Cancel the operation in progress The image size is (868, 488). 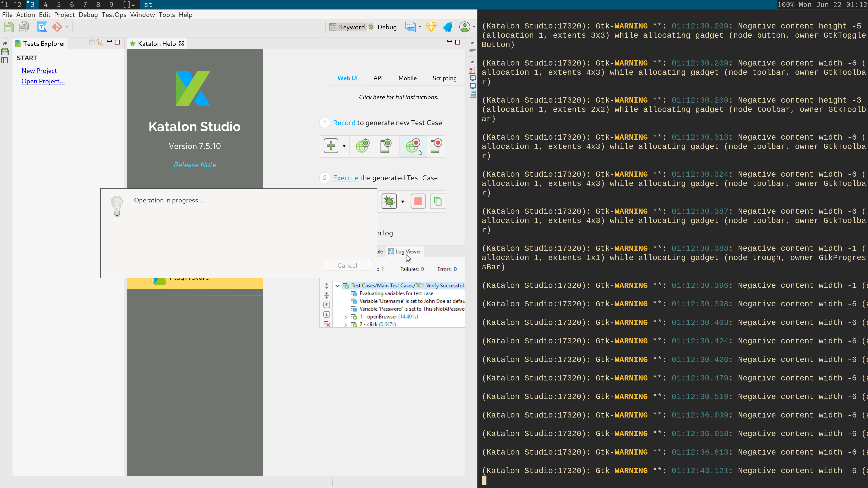point(347,265)
